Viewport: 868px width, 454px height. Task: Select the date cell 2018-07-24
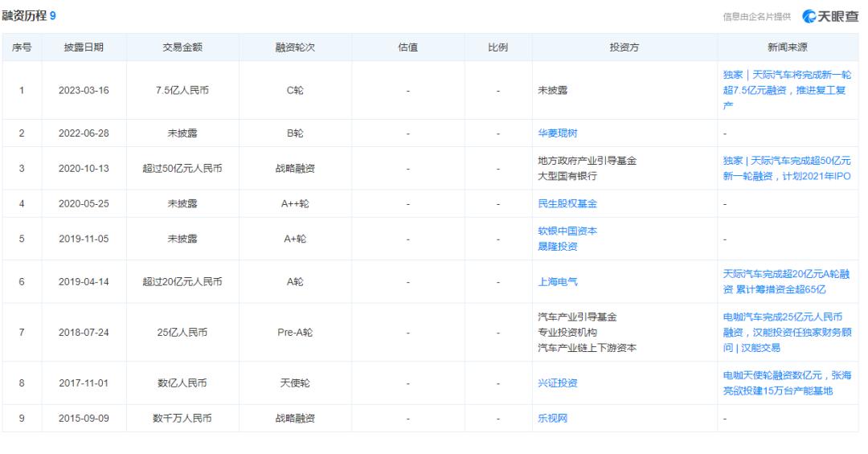tap(84, 332)
